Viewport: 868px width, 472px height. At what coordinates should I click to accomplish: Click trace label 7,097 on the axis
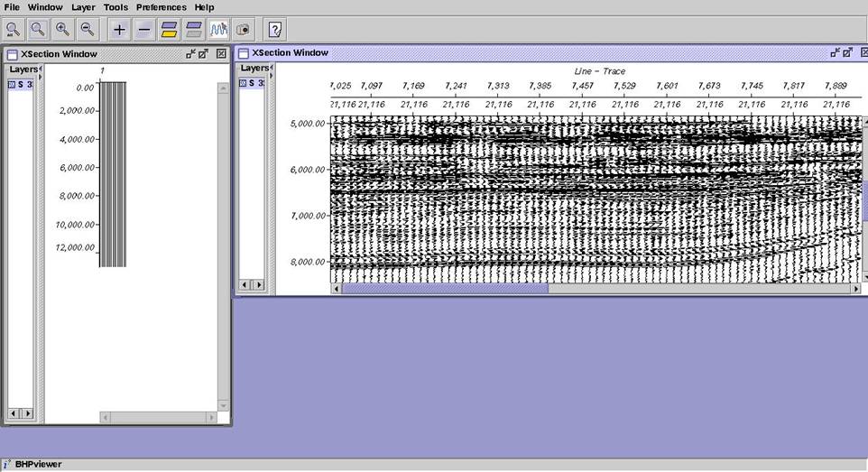371,86
